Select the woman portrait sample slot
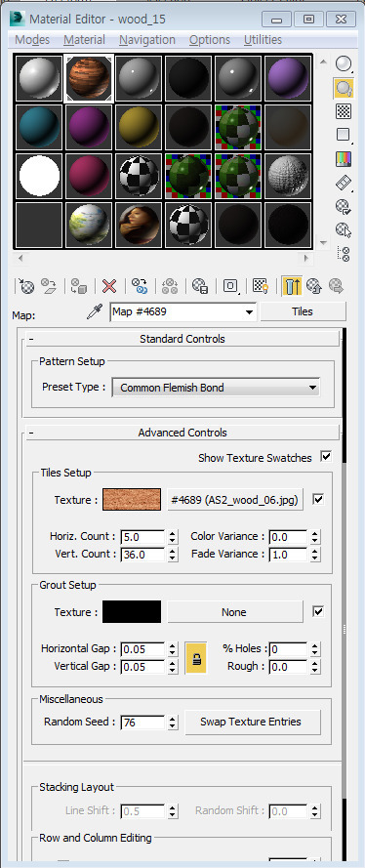This screenshot has height=868, width=365. (139, 225)
